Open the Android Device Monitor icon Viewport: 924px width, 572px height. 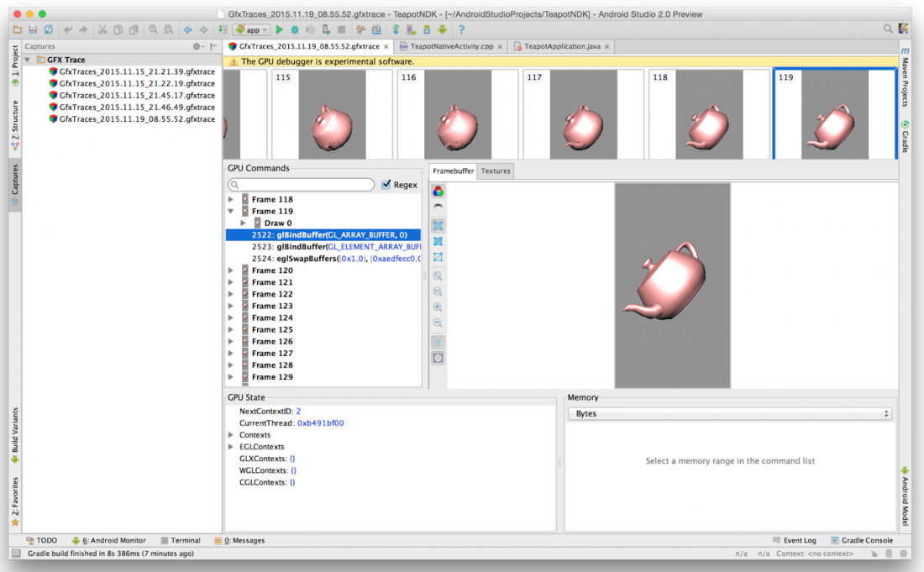tap(442, 29)
